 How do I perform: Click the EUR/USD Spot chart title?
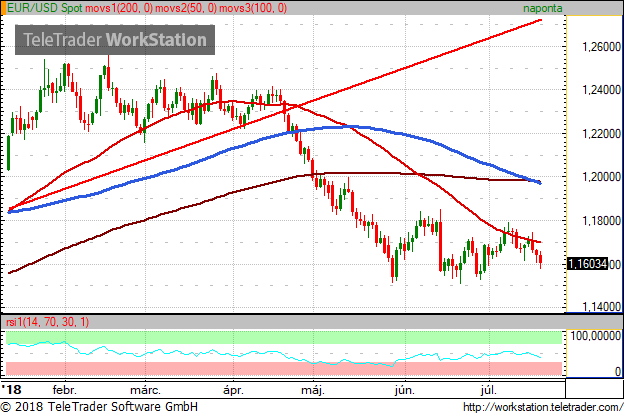[45, 8]
